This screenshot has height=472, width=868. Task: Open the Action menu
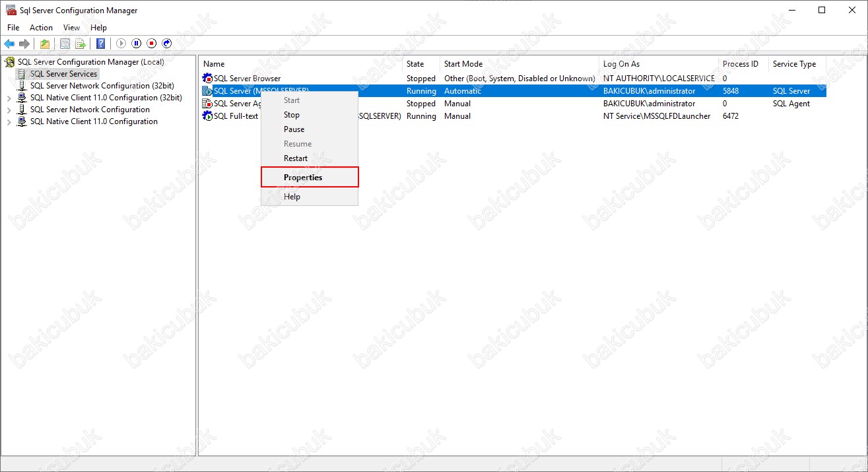(x=41, y=28)
